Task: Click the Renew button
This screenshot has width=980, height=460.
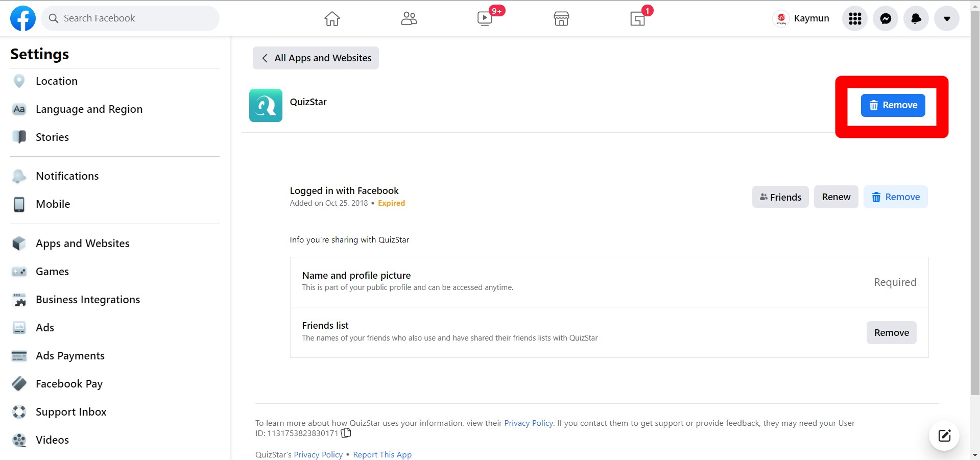Action: pos(836,197)
